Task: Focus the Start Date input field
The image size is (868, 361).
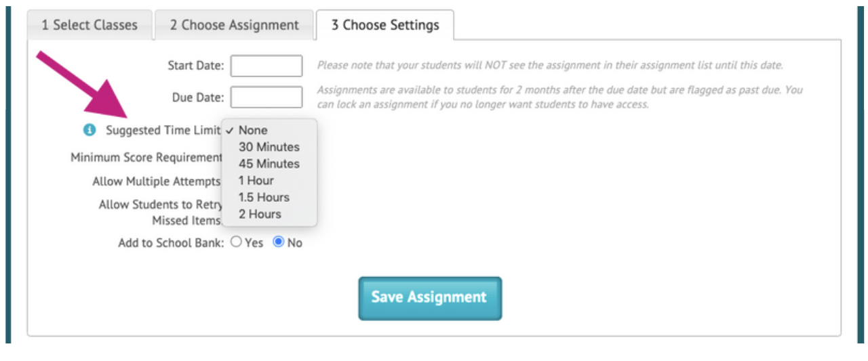Action: 267,66
